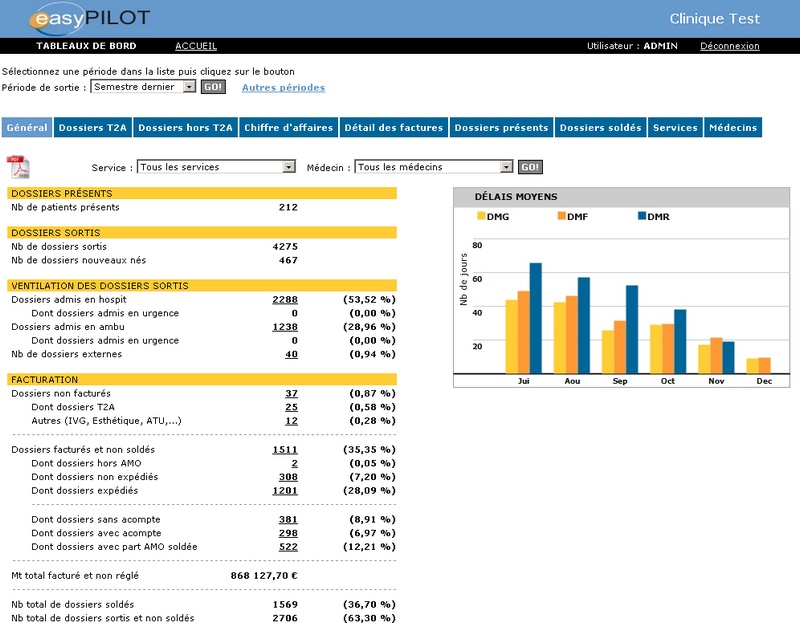Click the Déconnexion link
This screenshot has height=623, width=800.
(x=729, y=46)
